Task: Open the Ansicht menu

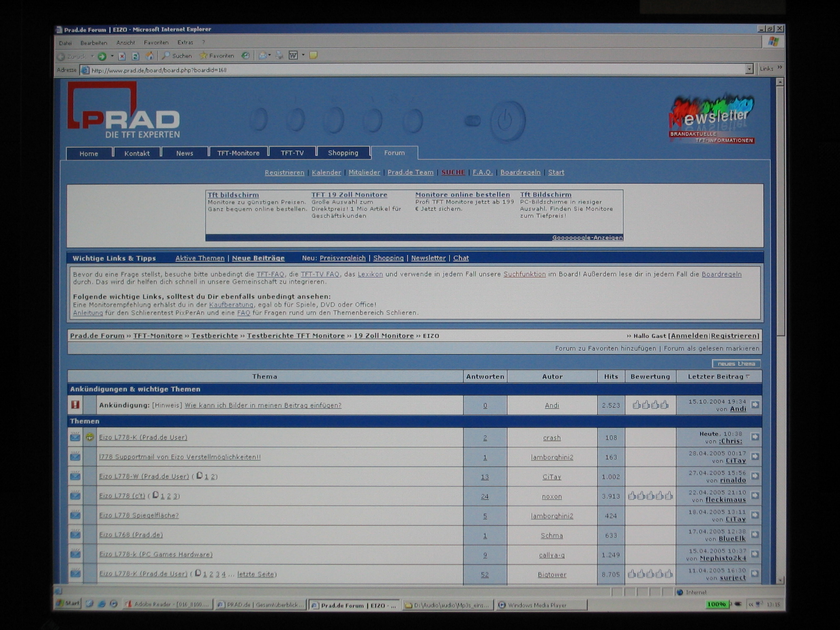Action: 125,43
